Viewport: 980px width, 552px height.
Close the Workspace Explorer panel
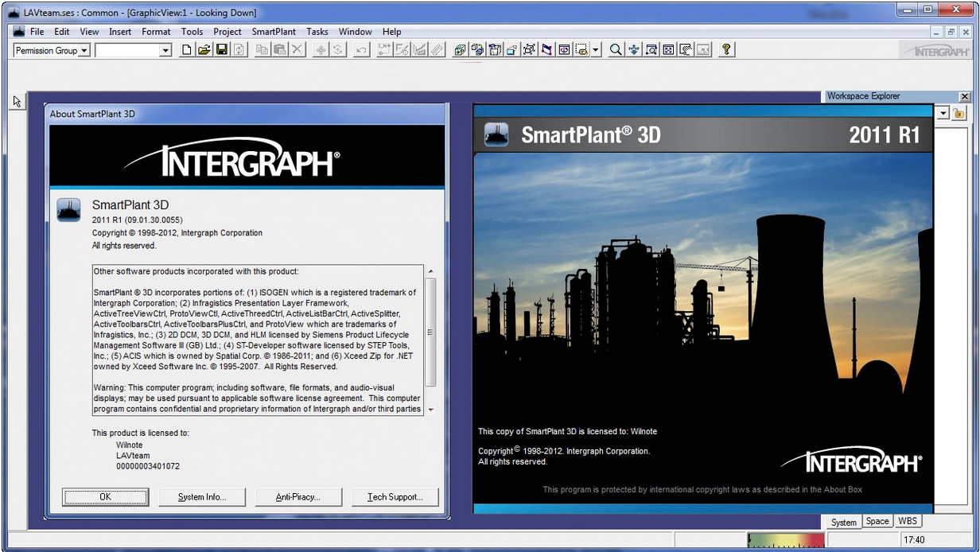pyautogui.click(x=965, y=96)
